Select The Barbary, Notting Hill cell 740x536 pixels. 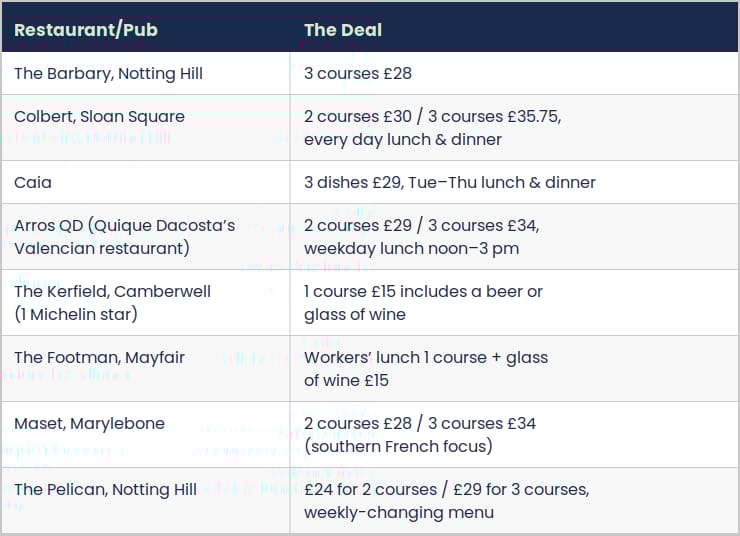(146, 73)
